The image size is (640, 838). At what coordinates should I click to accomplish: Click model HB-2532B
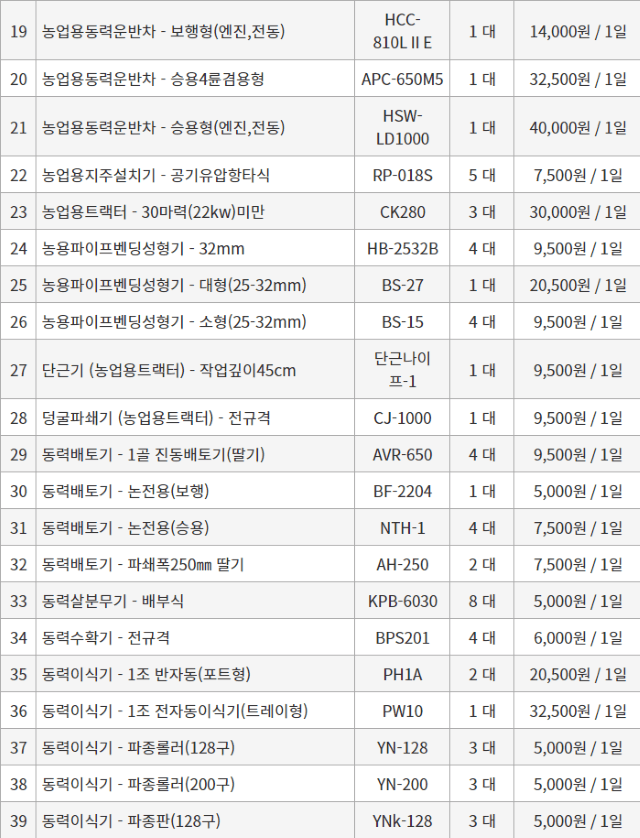tap(402, 248)
